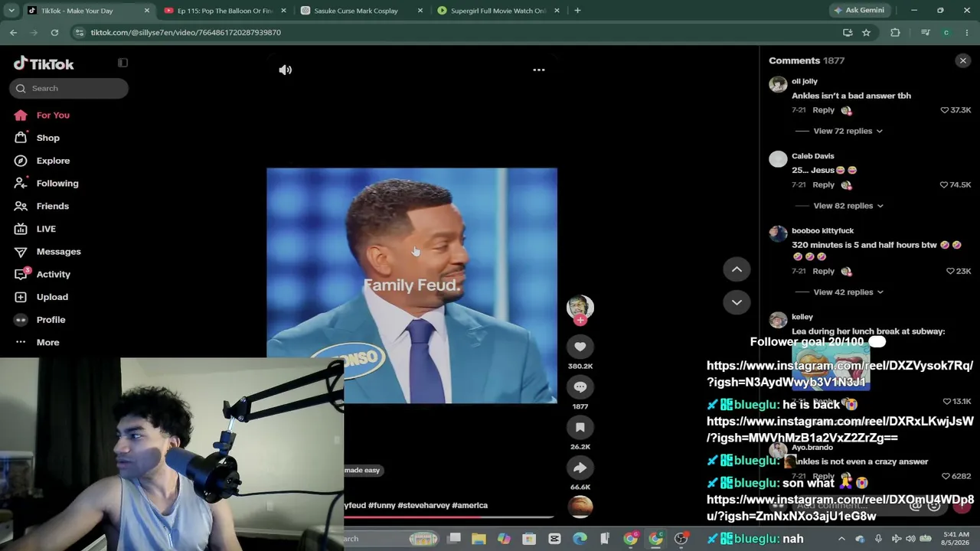Like Caleb Davis's comment
This screenshot has width=980, height=551.
coord(945,185)
